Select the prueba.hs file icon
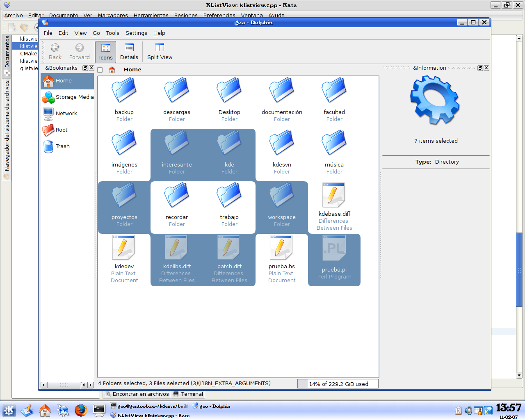Viewport: 525px width, 420px height. tap(281, 247)
